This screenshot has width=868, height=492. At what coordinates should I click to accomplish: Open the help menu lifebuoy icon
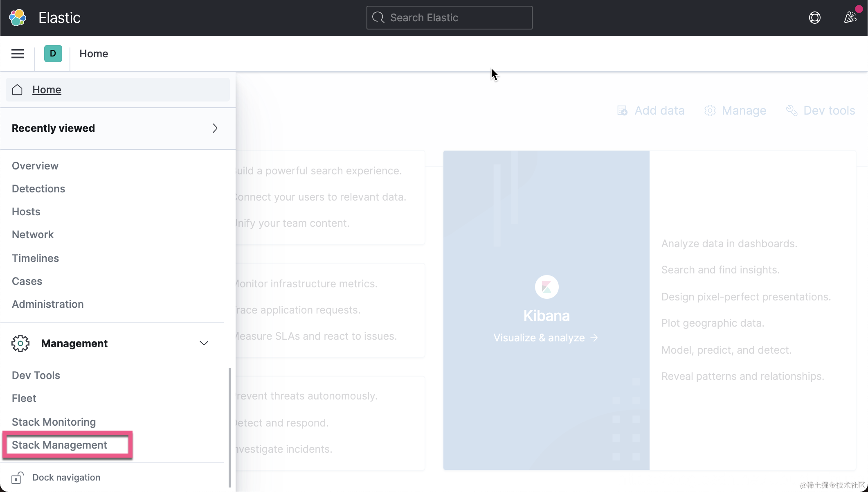(x=814, y=18)
